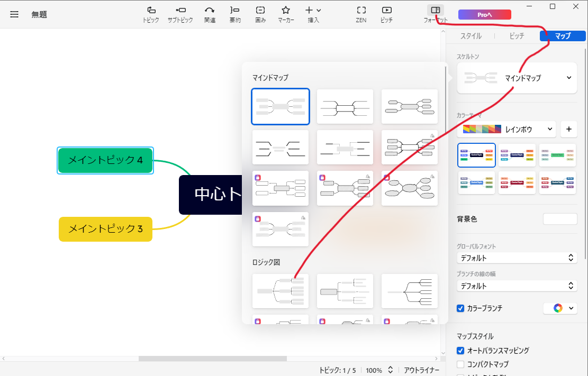This screenshot has width=588, height=376.
Task: Click the 囲み (Boundary) toolbar icon
Action: tap(260, 11)
